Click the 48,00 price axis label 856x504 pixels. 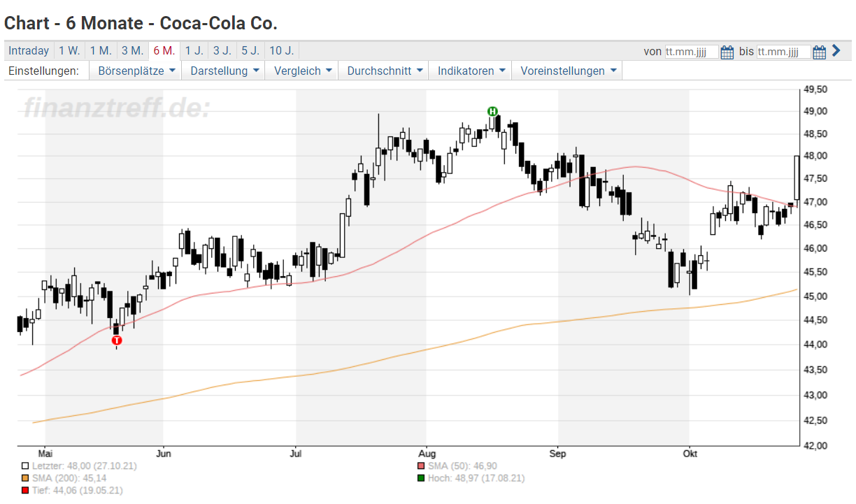815,156
